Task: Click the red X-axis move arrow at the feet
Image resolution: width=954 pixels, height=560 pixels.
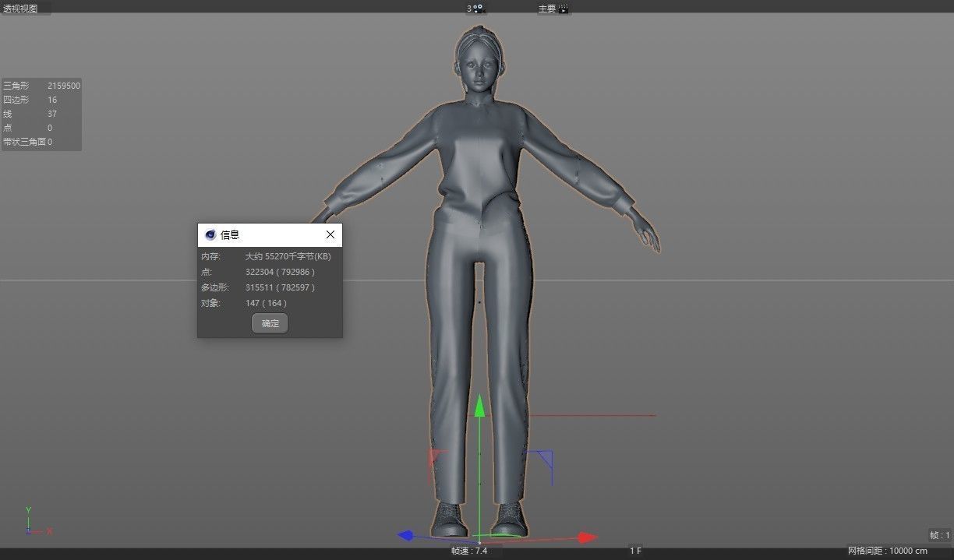Action: 586,537
